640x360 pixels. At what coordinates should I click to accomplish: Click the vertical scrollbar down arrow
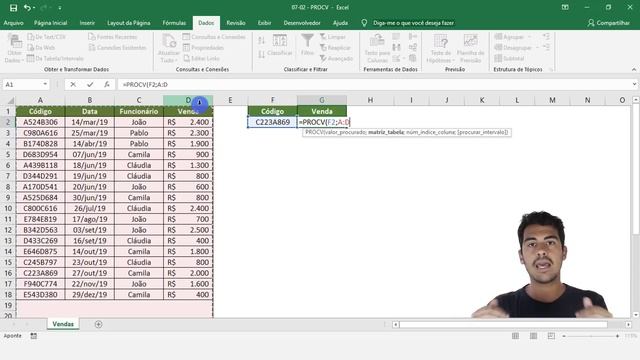(x=636, y=315)
